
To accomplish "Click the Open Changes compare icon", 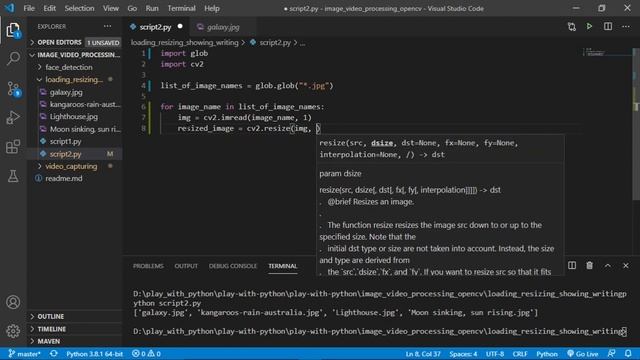I will (571, 27).
